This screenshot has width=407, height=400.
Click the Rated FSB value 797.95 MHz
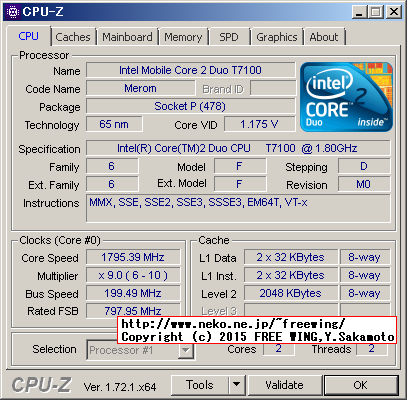click(133, 311)
